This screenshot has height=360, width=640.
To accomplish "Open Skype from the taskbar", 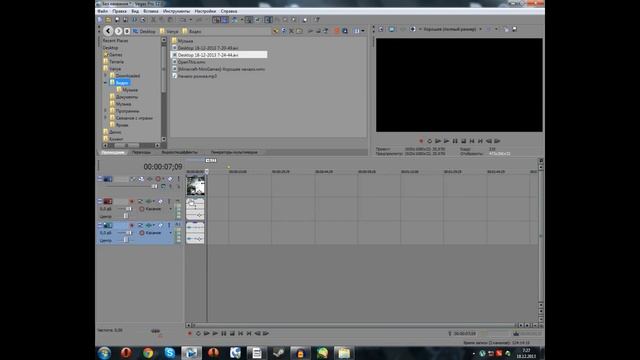I will (170, 353).
